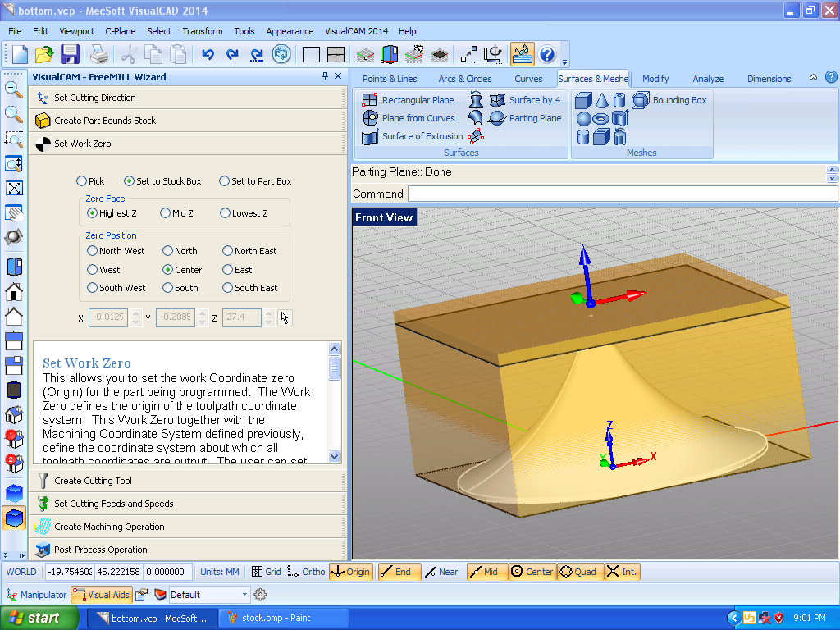Image resolution: width=840 pixels, height=630 pixels.
Task: Create a torus mesh
Action: tap(601, 118)
